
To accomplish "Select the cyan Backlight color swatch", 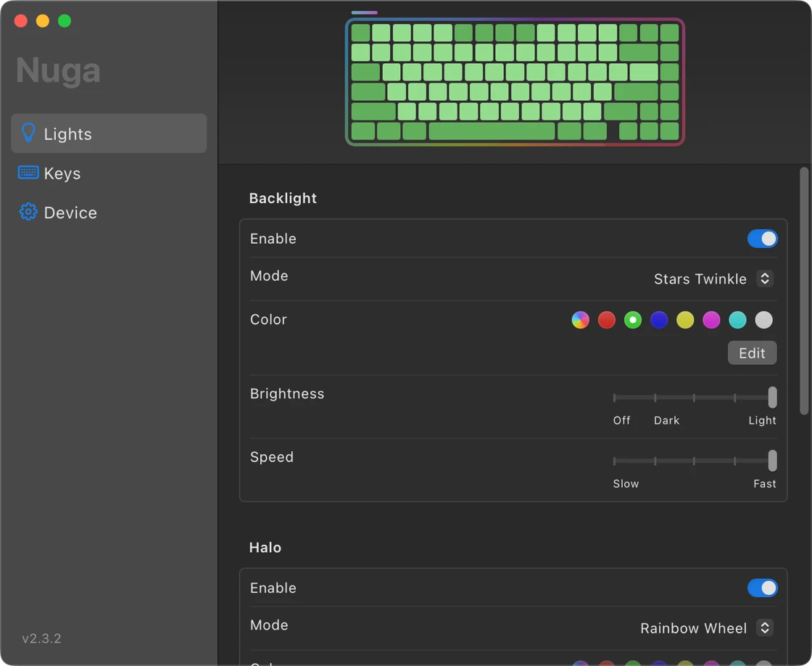I will click(738, 320).
